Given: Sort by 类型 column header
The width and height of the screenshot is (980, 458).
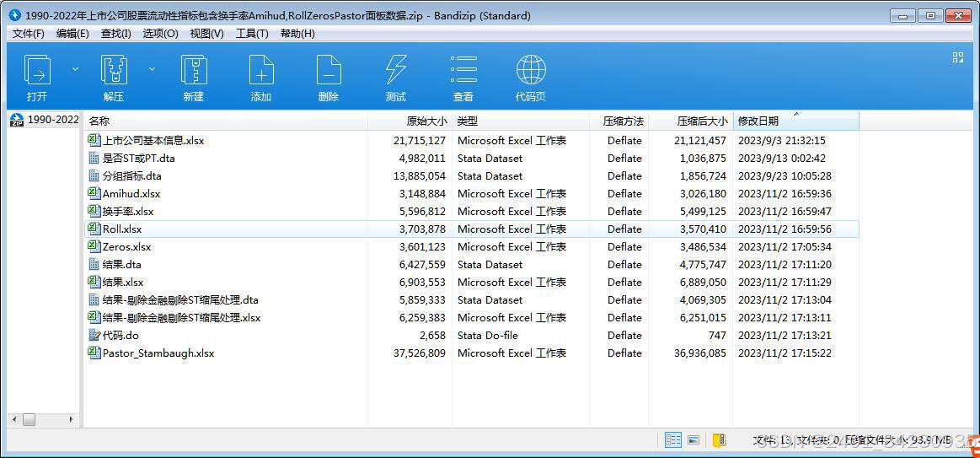Looking at the screenshot, I should [x=522, y=121].
